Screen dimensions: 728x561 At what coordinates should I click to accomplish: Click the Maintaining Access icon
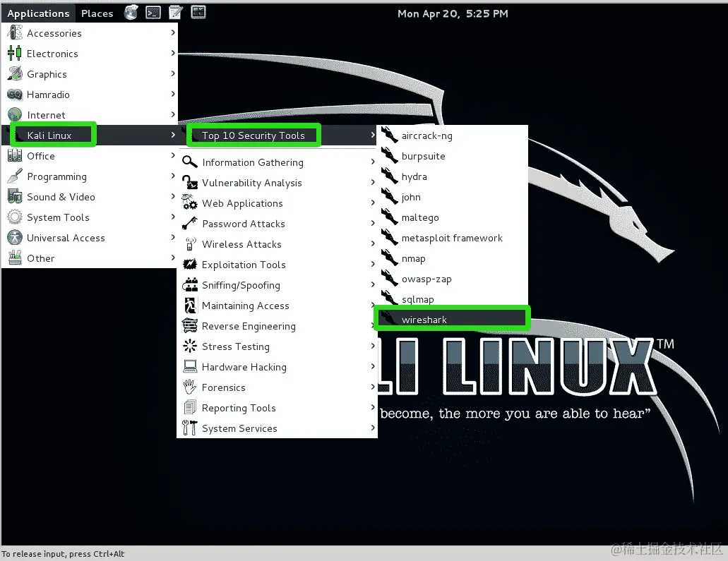pyautogui.click(x=189, y=305)
